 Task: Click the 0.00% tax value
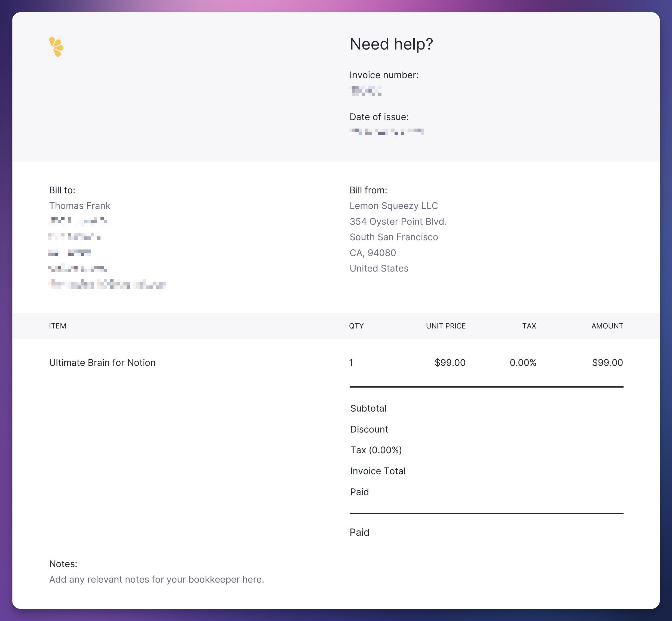coord(523,363)
